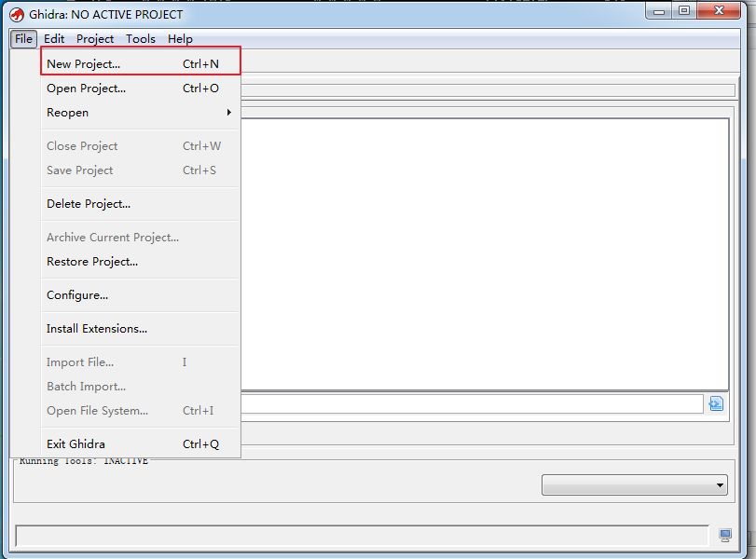Click the grayed-out Close Project menu item
This screenshot has height=559, width=756.
click(141, 146)
